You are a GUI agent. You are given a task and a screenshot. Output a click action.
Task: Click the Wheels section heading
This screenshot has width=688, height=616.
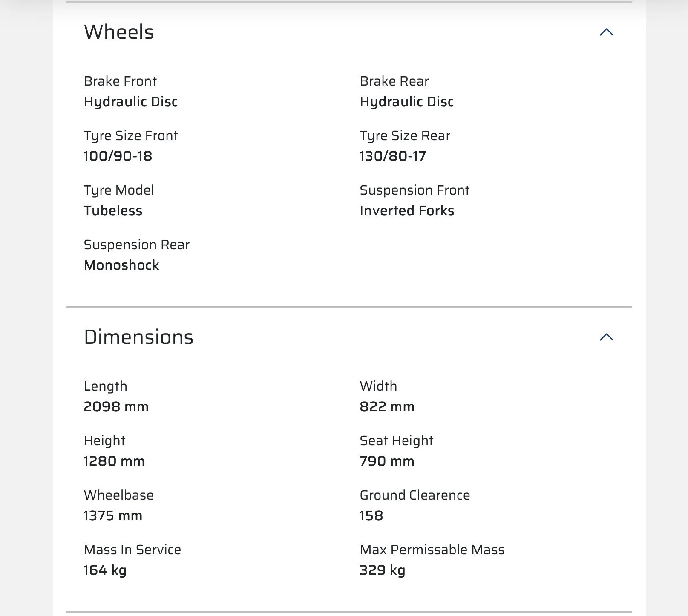(x=119, y=32)
